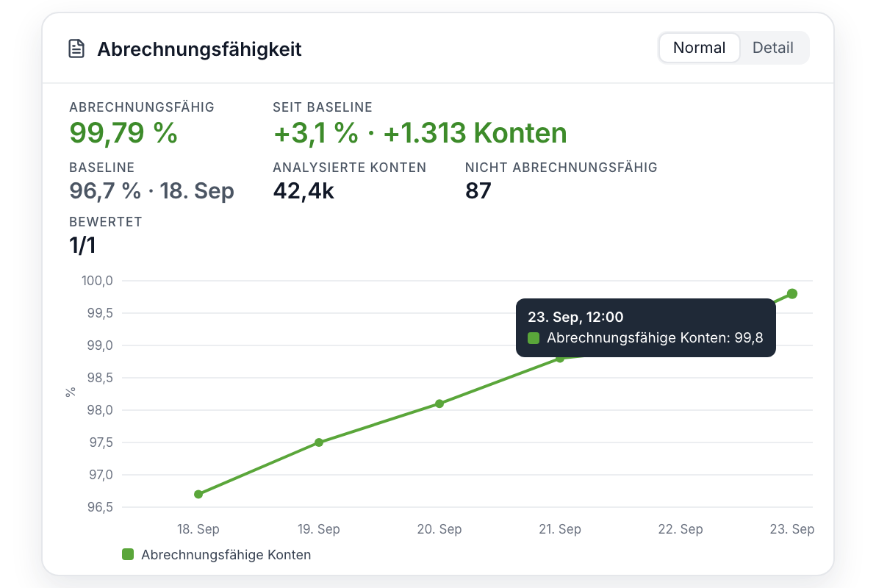The width and height of the screenshot is (876, 588).
Task: Select the 23. Sep data point
Action: [x=792, y=293]
